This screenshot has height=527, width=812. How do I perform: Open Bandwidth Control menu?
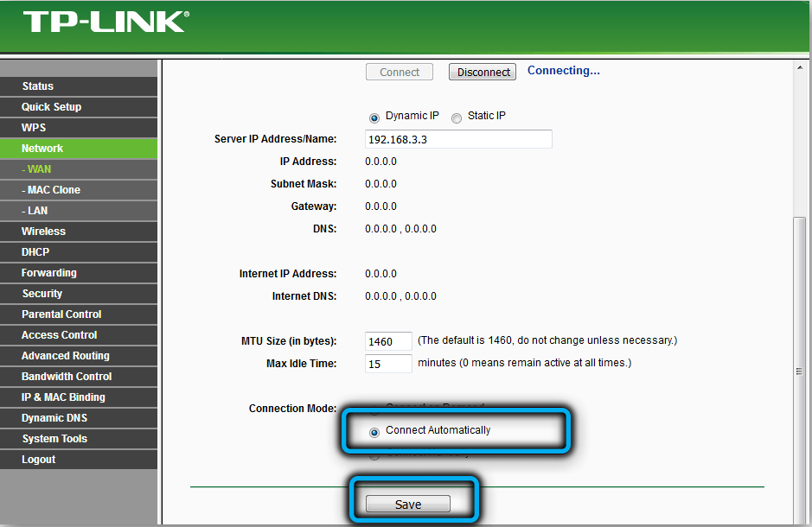click(79, 376)
